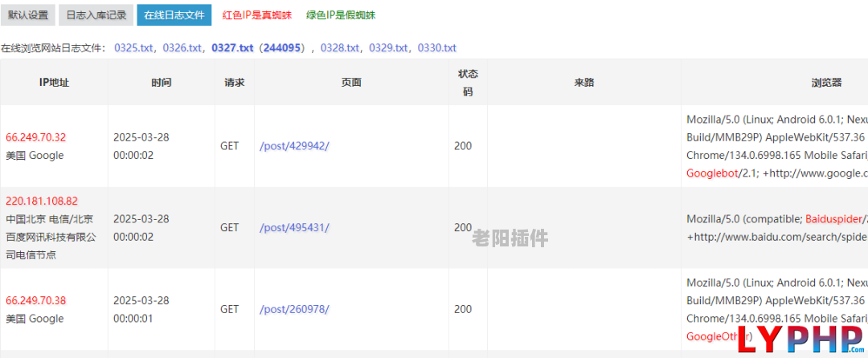Image resolution: width=868 pixels, height=358 pixels.
Task: Click the 来路 column header
Action: pos(584,83)
